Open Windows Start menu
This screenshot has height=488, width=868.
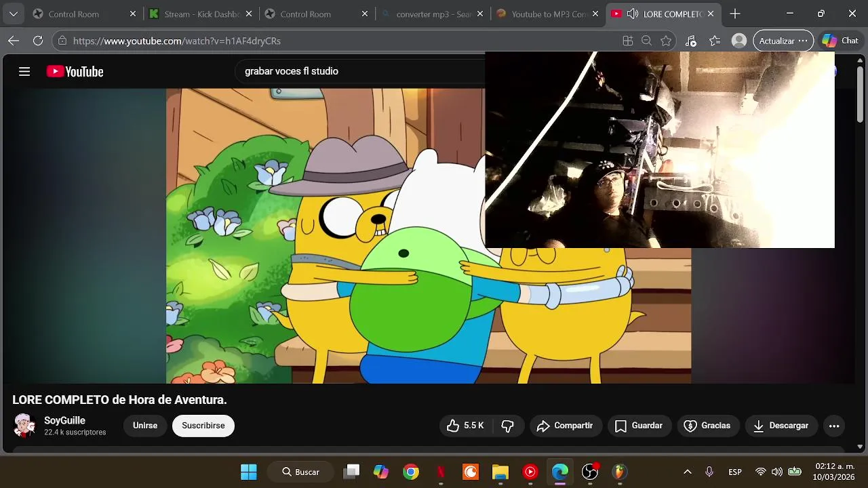[x=249, y=472]
